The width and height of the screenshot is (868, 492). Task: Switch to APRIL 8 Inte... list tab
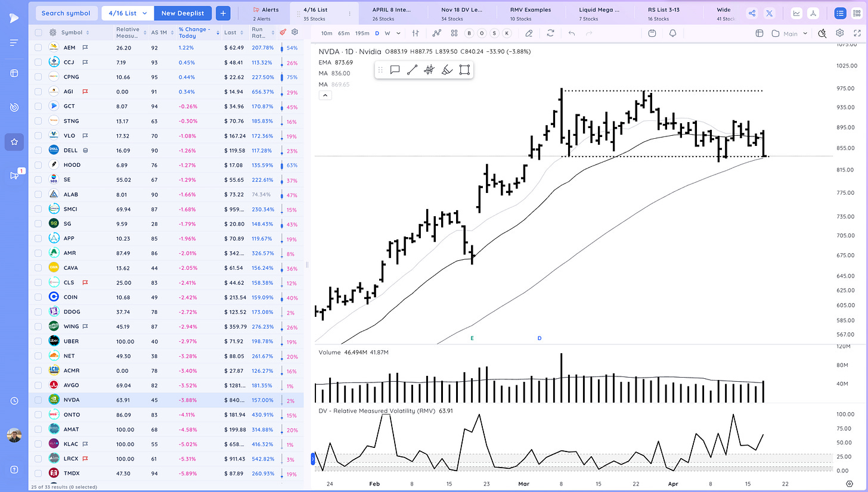(392, 13)
